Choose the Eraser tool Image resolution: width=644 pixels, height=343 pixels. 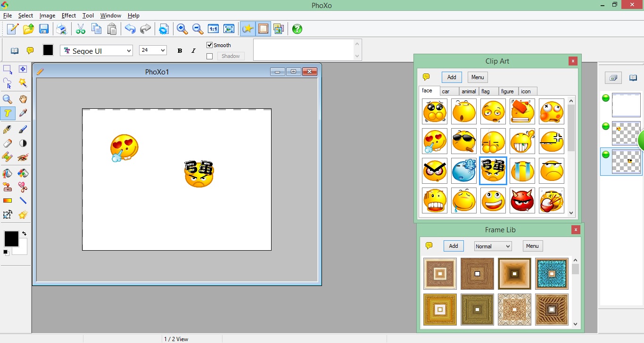(x=8, y=143)
